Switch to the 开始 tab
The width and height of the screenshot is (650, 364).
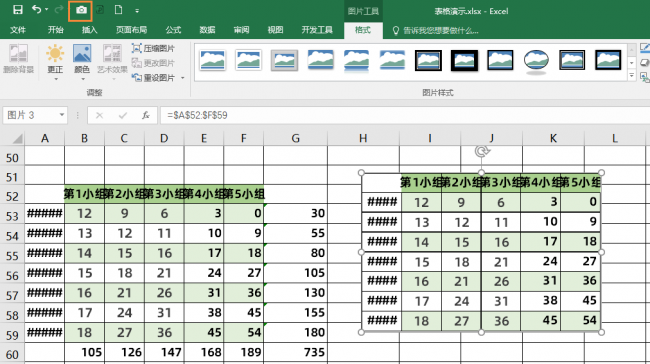56,30
